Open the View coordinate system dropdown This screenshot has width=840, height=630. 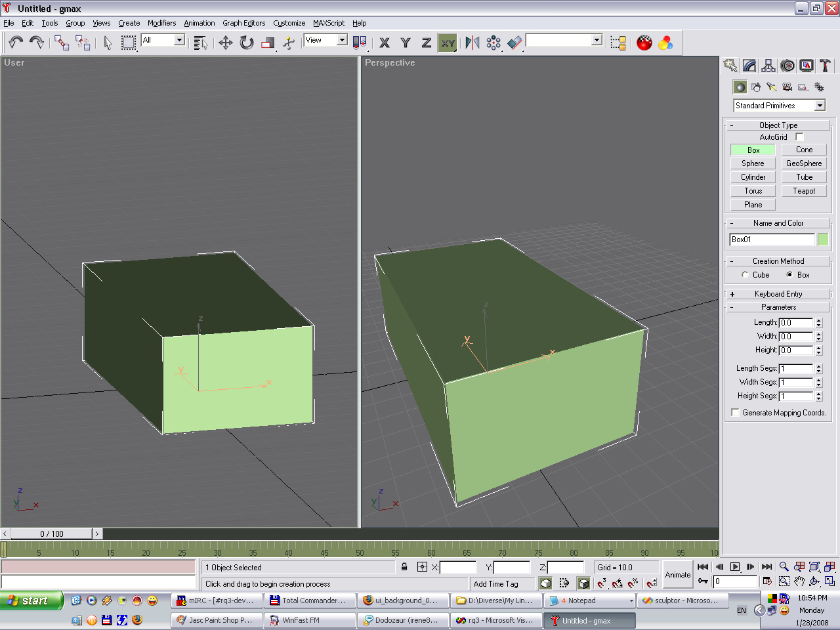pos(341,40)
